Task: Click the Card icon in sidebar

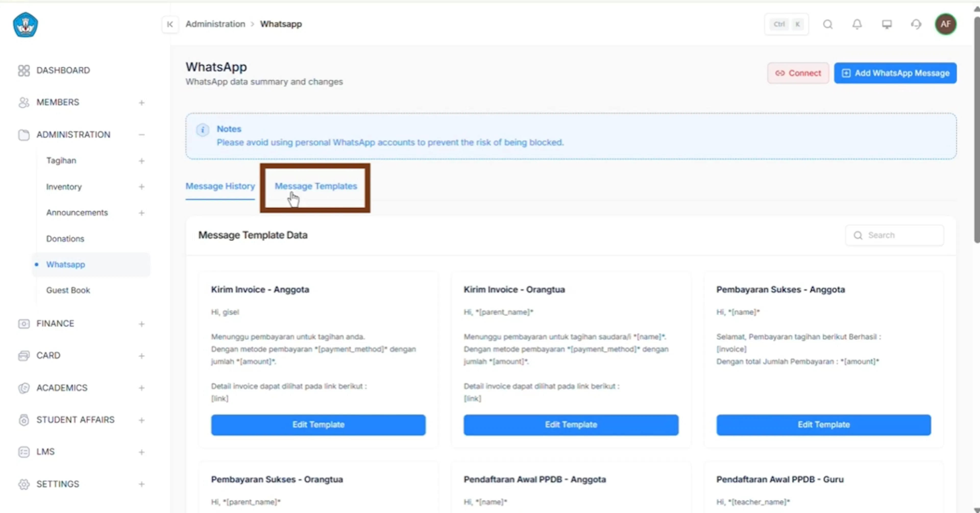Action: pyautogui.click(x=23, y=356)
